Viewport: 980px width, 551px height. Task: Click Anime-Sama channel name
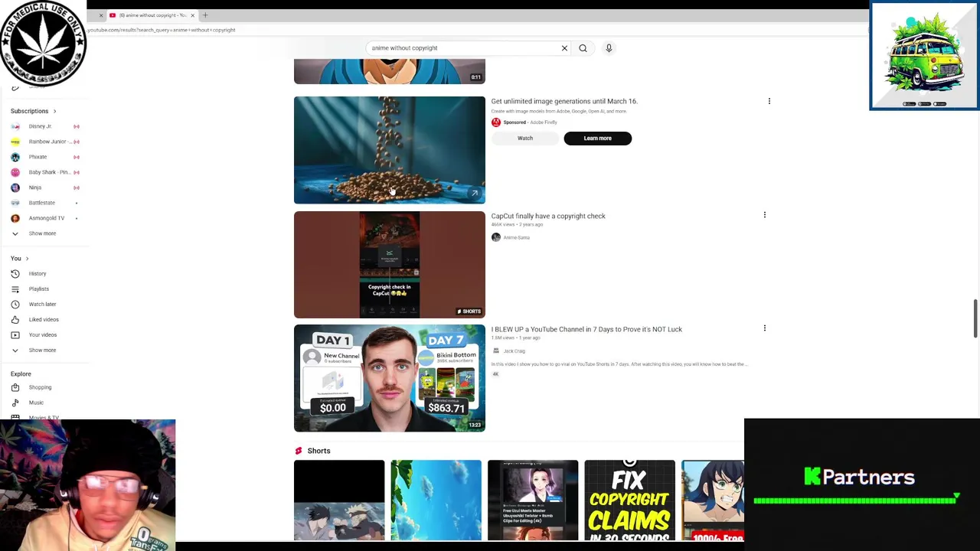tap(517, 238)
